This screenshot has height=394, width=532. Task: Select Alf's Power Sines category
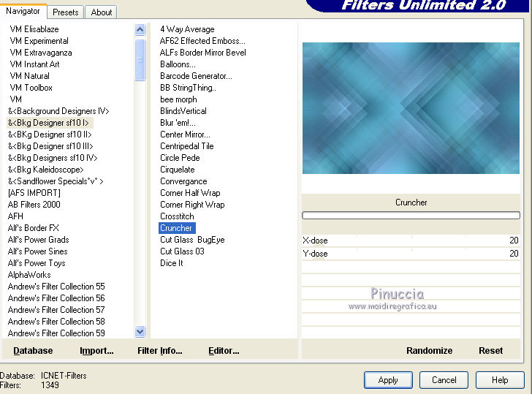38,251
